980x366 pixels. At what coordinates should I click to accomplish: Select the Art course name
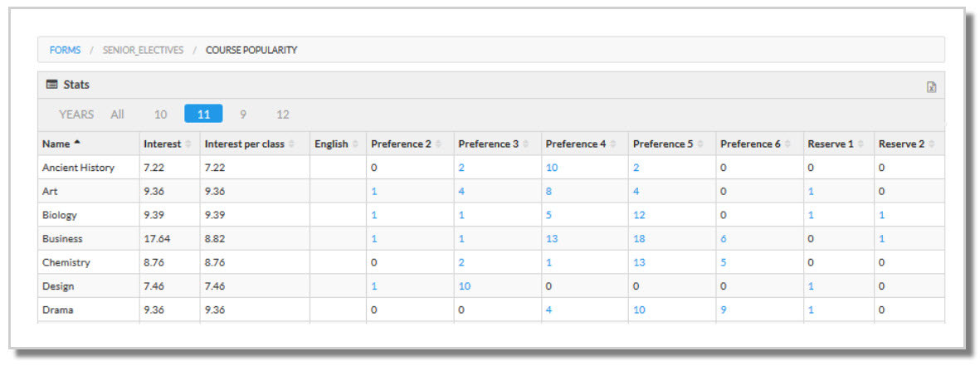click(x=50, y=191)
